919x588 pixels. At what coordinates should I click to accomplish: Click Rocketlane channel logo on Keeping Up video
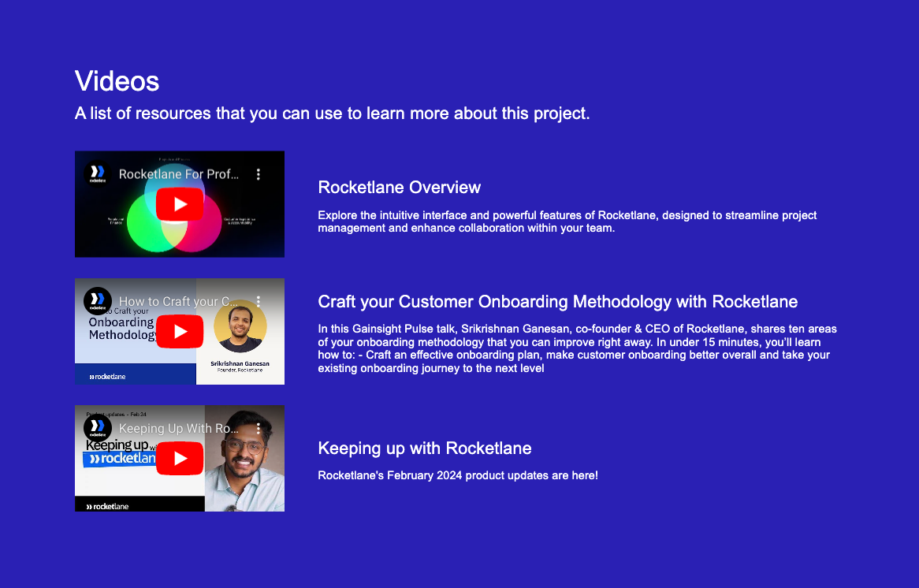click(x=97, y=429)
